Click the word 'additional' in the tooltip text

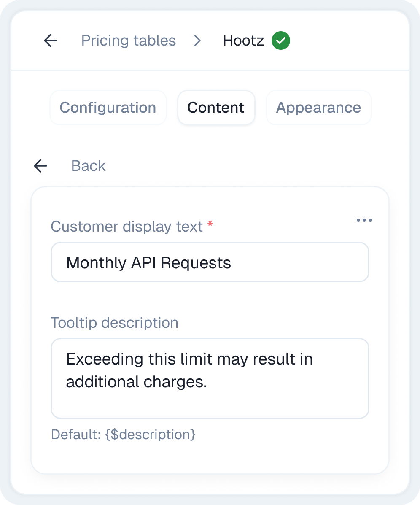pos(94,382)
